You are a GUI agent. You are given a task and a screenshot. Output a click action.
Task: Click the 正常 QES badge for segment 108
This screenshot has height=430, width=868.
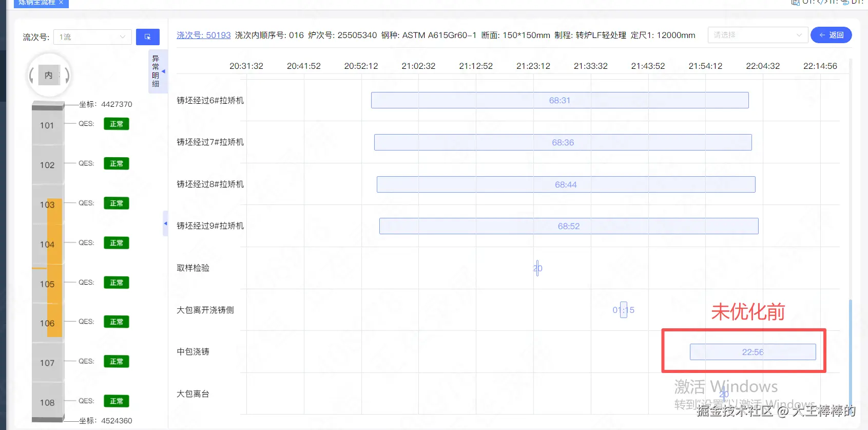pyautogui.click(x=117, y=401)
